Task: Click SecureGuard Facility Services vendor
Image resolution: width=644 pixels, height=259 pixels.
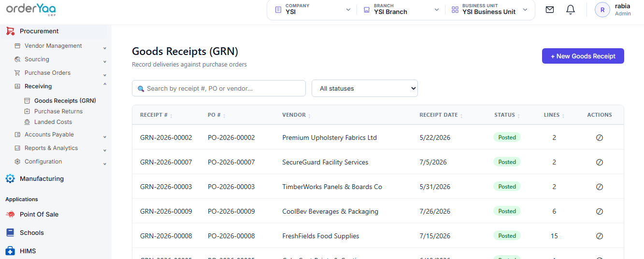Action: click(325, 162)
